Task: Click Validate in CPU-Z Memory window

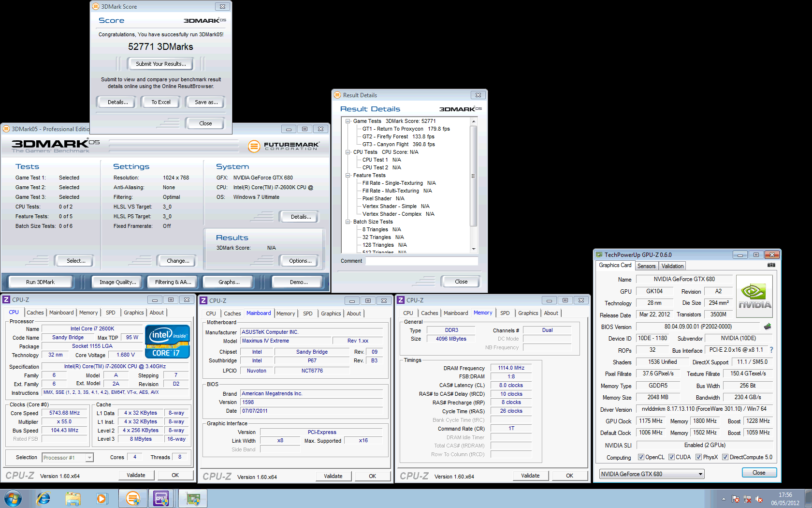Action: tap(530, 476)
